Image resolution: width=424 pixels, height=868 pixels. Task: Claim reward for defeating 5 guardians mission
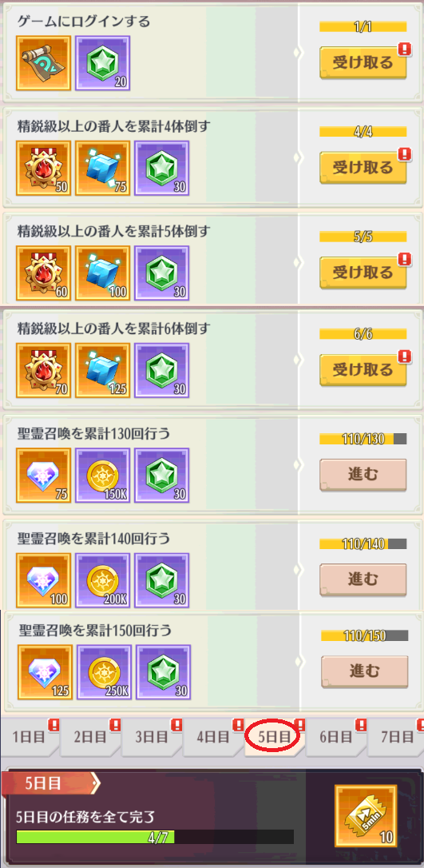(363, 273)
